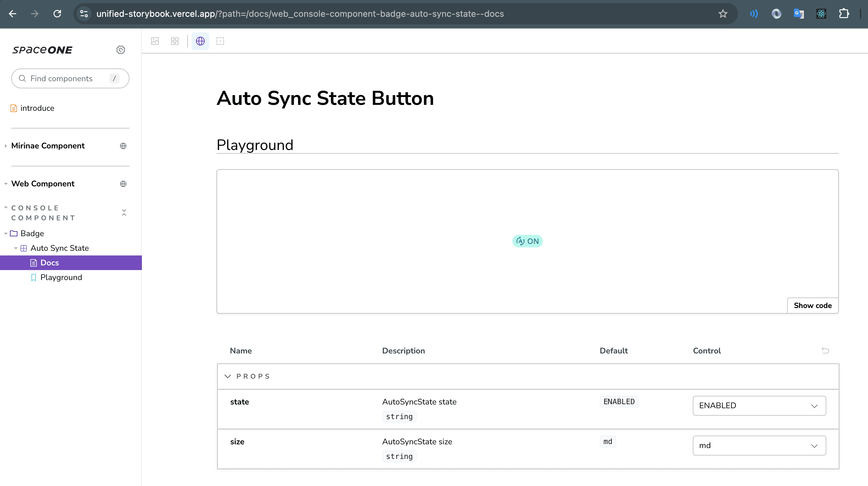Click the Default column header
Image resolution: width=868 pixels, height=486 pixels.
pyautogui.click(x=614, y=351)
